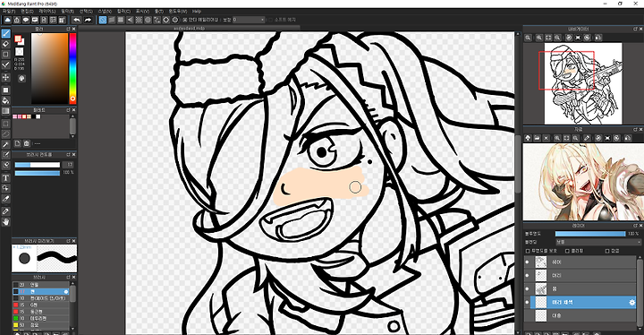Select the Snap Off icon (highlighted blue)

click(103, 20)
